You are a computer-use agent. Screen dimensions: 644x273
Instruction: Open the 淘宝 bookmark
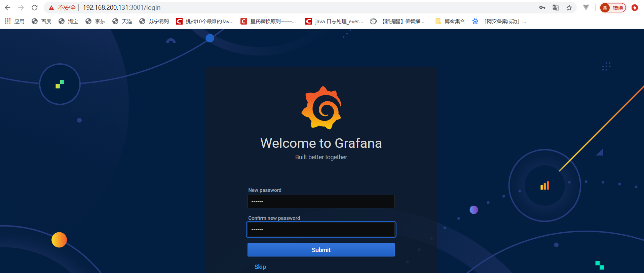[x=68, y=21]
